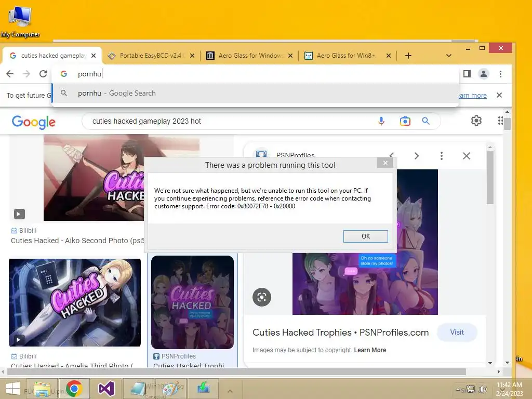
Task: Close the tool error dialog
Action: coord(385,163)
